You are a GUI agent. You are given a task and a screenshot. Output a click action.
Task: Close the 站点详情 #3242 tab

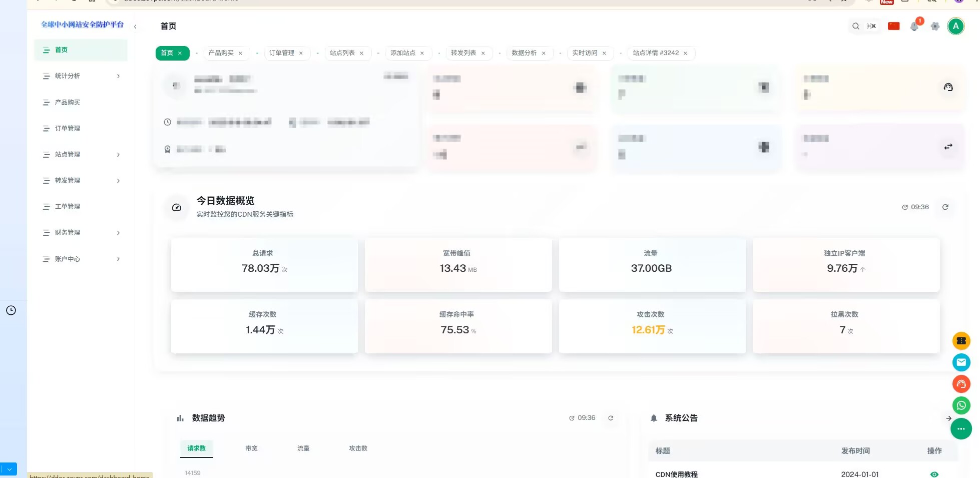coord(685,54)
